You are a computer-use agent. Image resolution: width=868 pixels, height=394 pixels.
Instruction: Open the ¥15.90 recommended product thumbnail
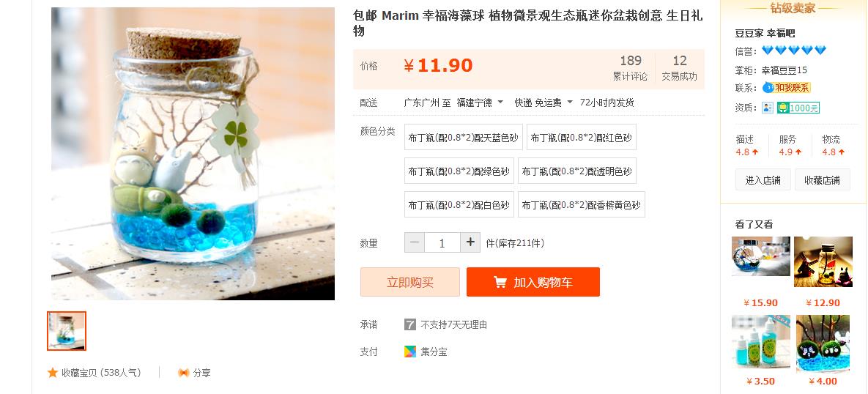click(760, 257)
